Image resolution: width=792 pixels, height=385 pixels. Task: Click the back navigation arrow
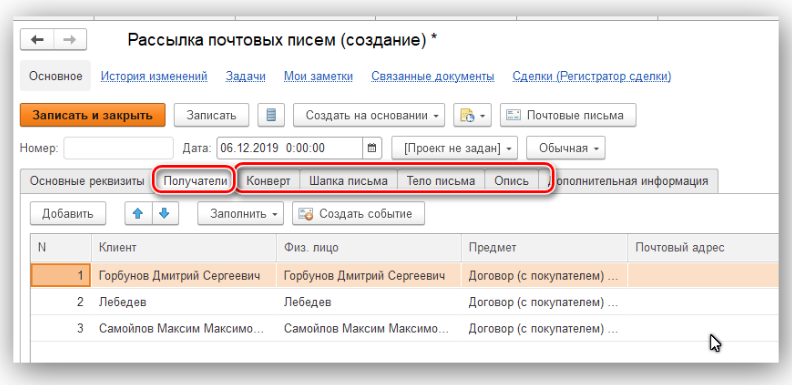(37, 40)
